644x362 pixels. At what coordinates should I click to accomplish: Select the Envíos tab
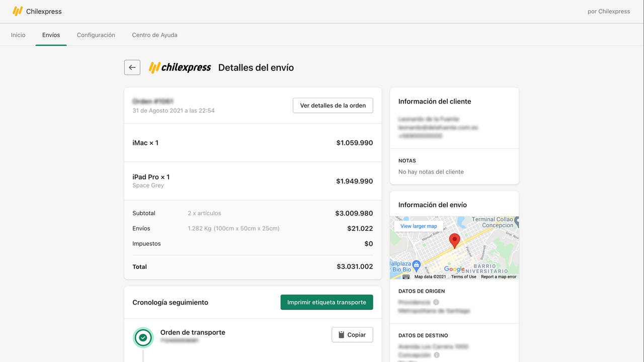tap(51, 35)
